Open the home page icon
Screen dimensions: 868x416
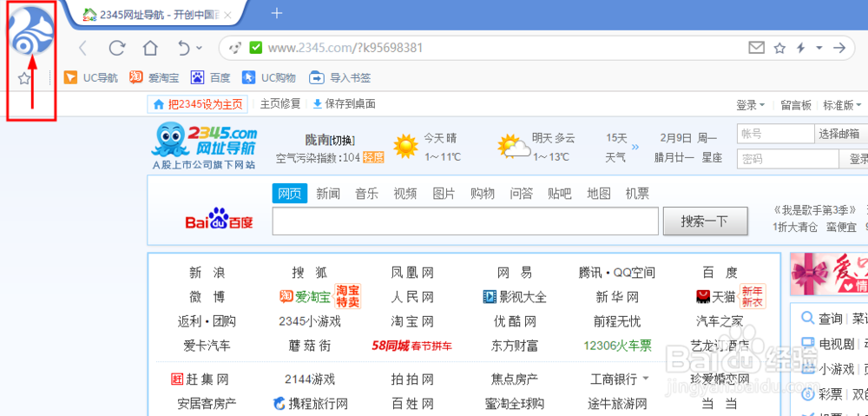(x=150, y=48)
